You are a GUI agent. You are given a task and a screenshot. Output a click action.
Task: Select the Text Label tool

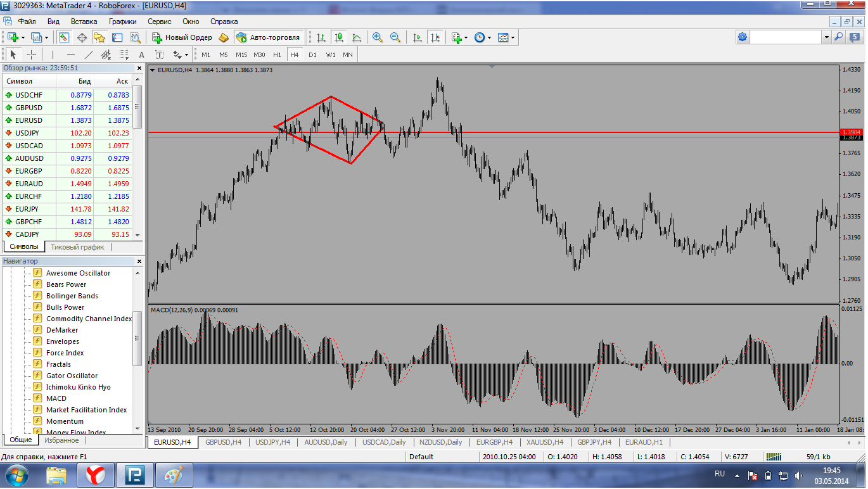[159, 54]
